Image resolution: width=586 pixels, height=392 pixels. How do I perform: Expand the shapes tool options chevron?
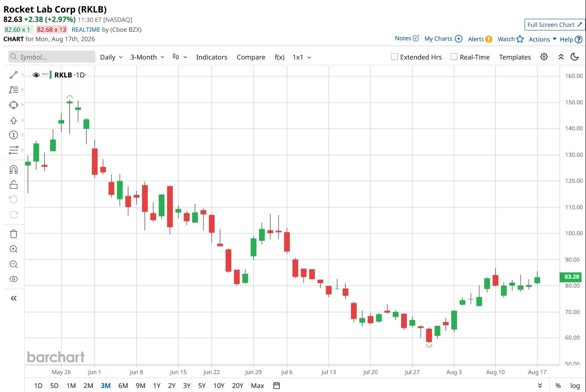(x=22, y=105)
